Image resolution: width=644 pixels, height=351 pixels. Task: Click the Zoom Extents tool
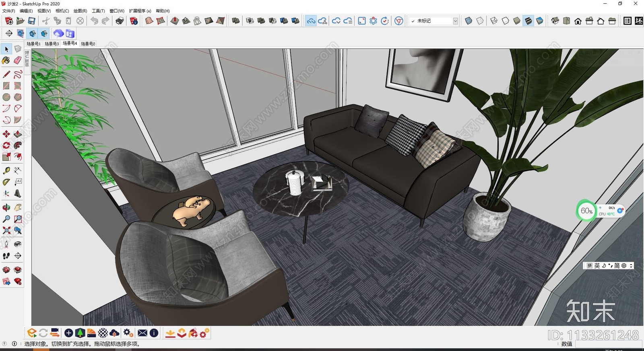pos(6,230)
